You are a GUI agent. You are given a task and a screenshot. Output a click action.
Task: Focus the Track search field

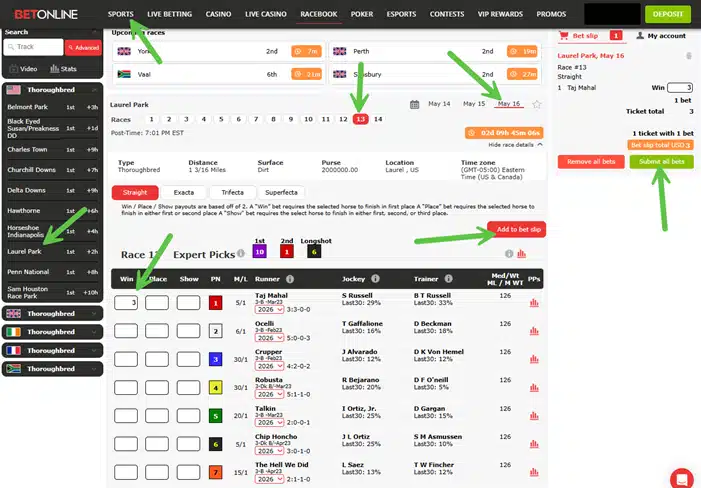[34, 47]
